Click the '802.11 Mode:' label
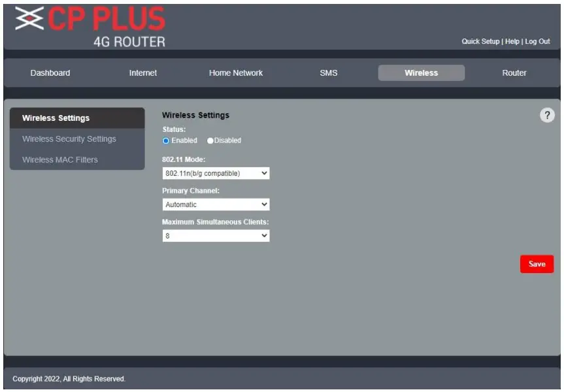This screenshot has height=392, width=564. pyautogui.click(x=184, y=159)
